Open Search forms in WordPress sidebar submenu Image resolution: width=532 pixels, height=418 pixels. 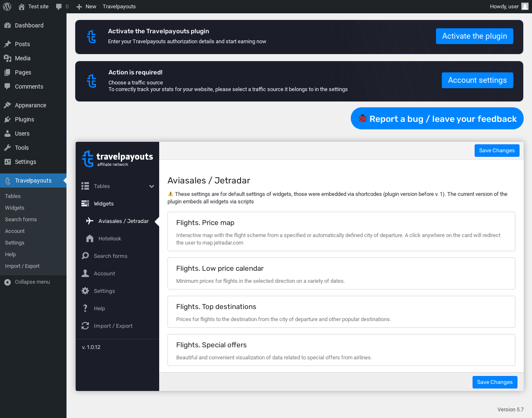point(21,220)
